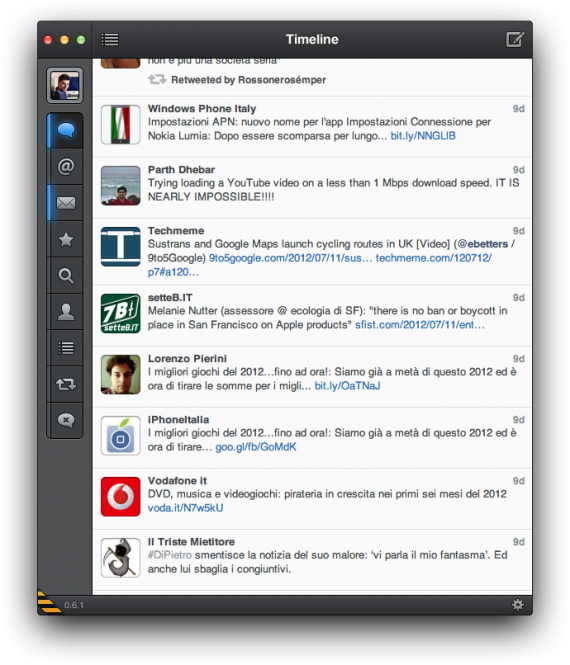Click the @ebetters mention
The width and height of the screenshot is (570, 665).
[483, 244]
